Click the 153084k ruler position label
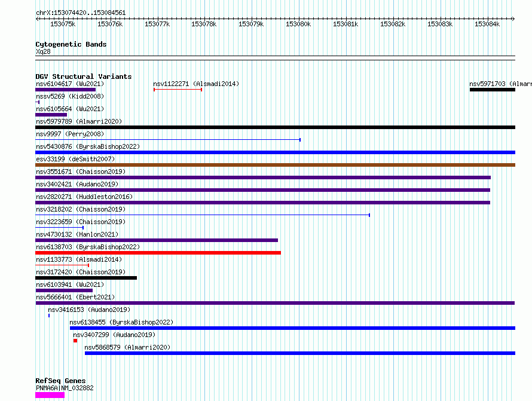532x401 pixels. coord(487,24)
